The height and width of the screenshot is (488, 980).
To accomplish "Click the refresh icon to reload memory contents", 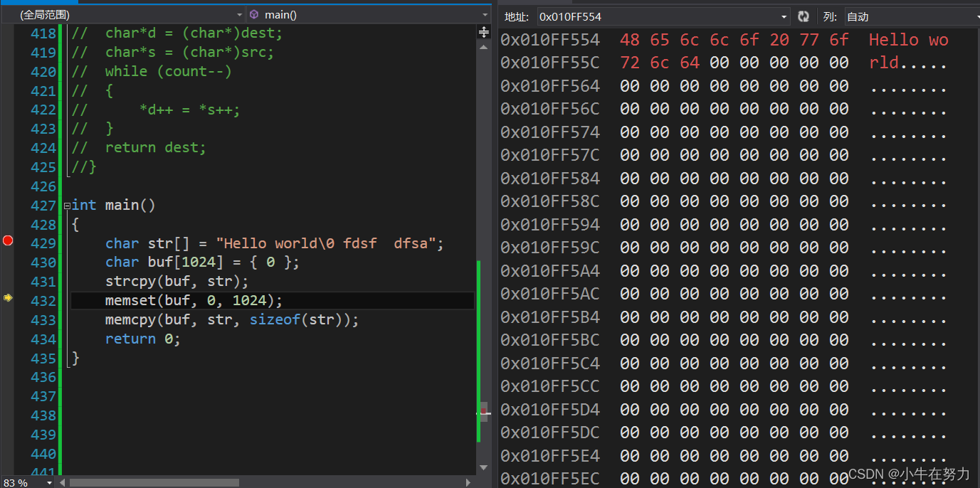I will click(804, 16).
